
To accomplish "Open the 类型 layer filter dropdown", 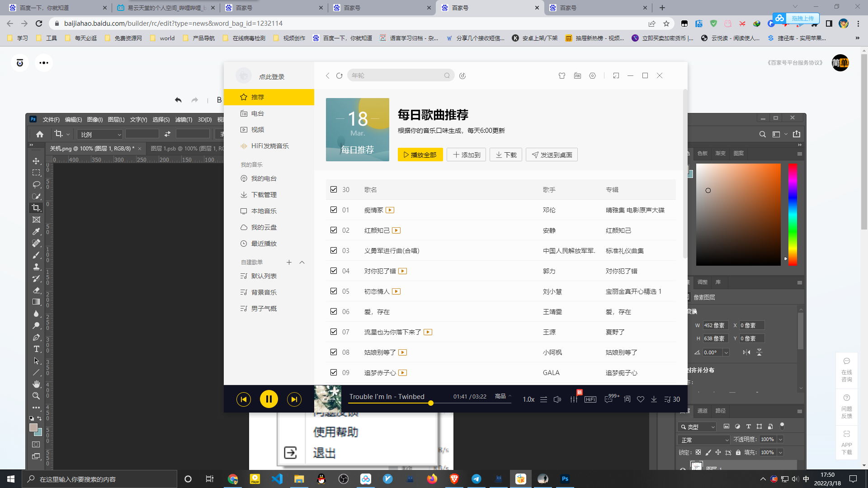I will point(697,427).
